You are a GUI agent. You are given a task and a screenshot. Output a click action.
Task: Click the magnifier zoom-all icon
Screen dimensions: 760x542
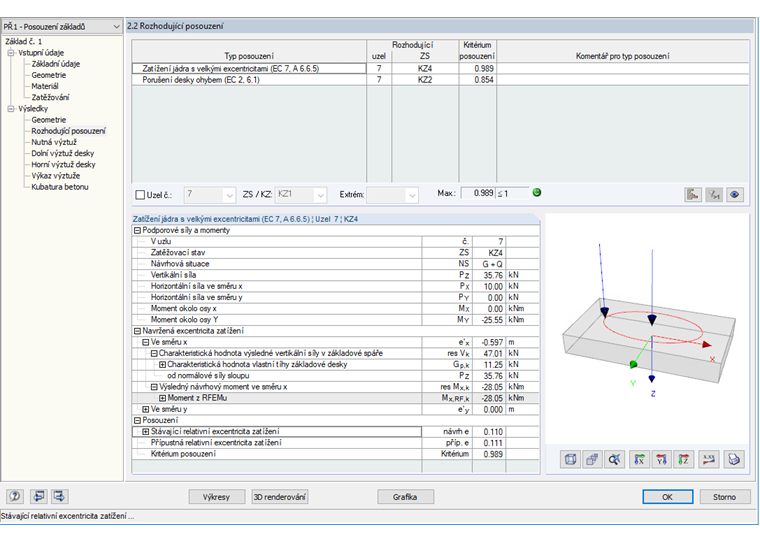click(x=615, y=459)
